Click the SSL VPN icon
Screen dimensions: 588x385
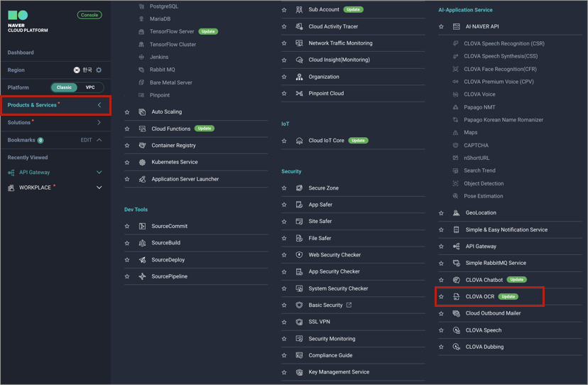299,322
